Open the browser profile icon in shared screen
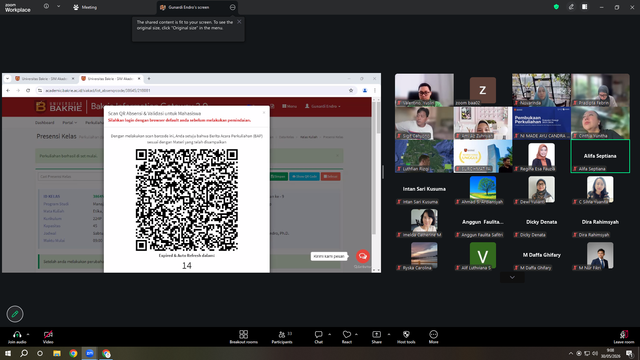The width and height of the screenshot is (640, 360). click(364, 90)
